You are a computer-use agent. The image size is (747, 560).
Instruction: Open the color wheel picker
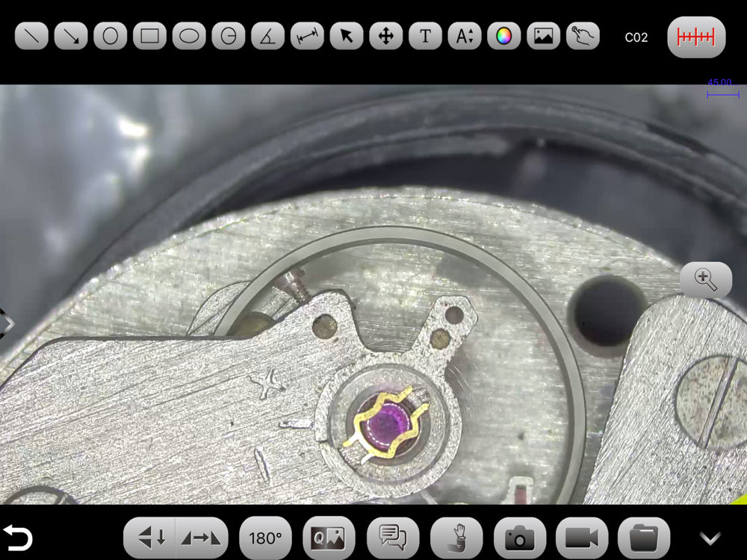[x=504, y=36]
